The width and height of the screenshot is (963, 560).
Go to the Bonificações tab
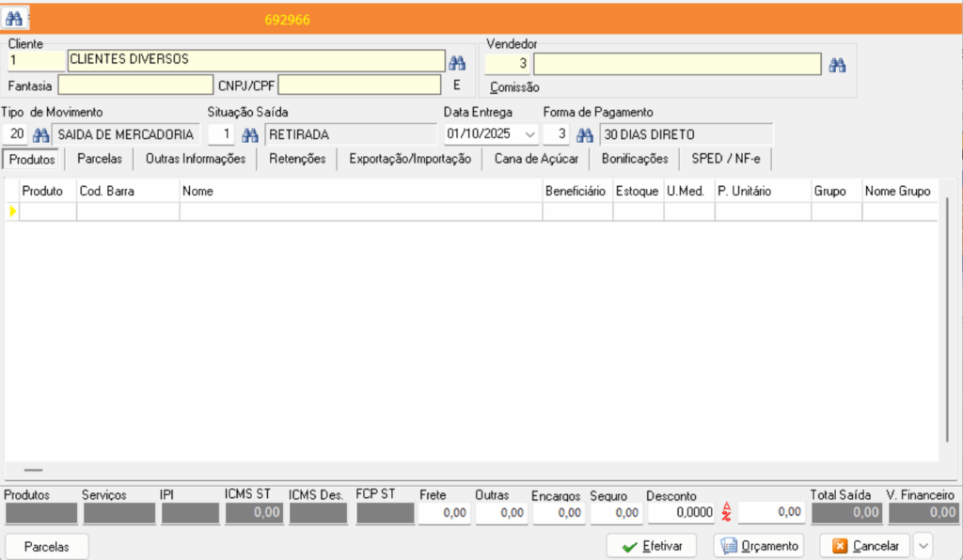[635, 159]
